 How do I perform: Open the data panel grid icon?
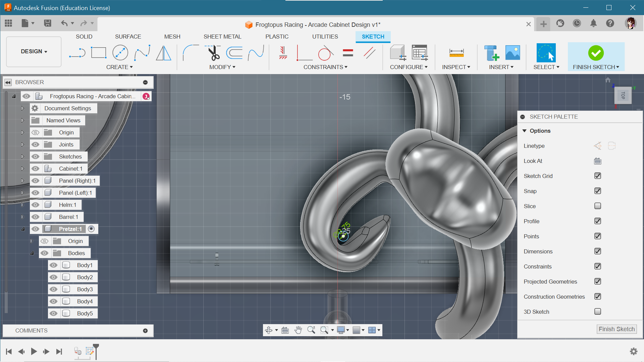point(9,23)
